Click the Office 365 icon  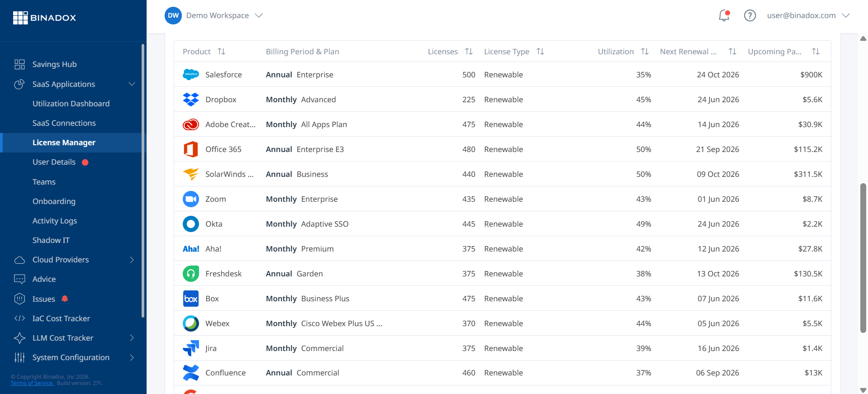click(x=191, y=149)
